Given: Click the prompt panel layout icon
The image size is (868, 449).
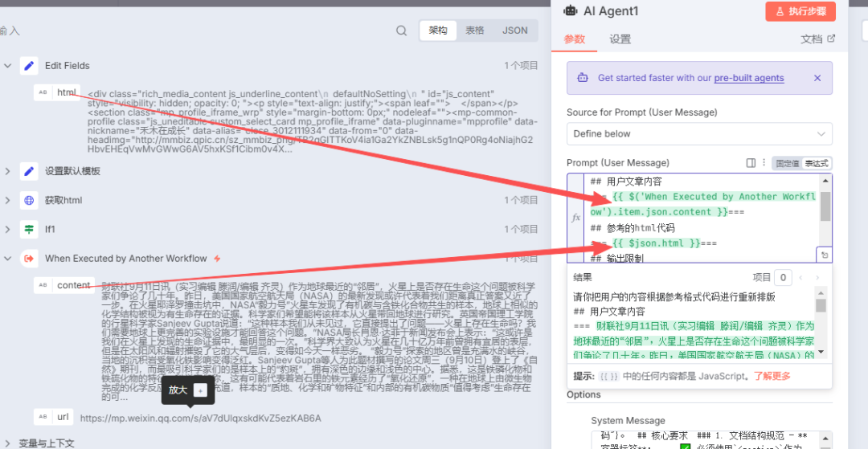Looking at the screenshot, I should 751,162.
